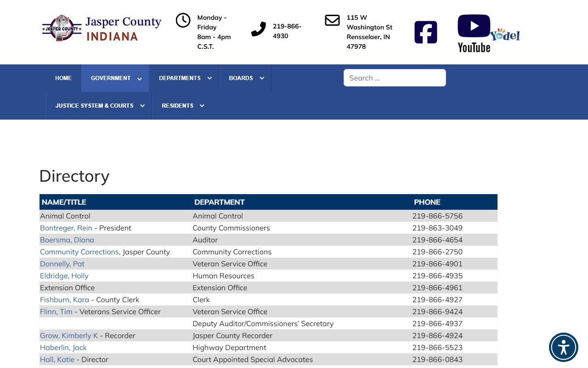This screenshot has width=588, height=368.
Task: Expand the Boards dropdown chevron
Action: point(262,78)
